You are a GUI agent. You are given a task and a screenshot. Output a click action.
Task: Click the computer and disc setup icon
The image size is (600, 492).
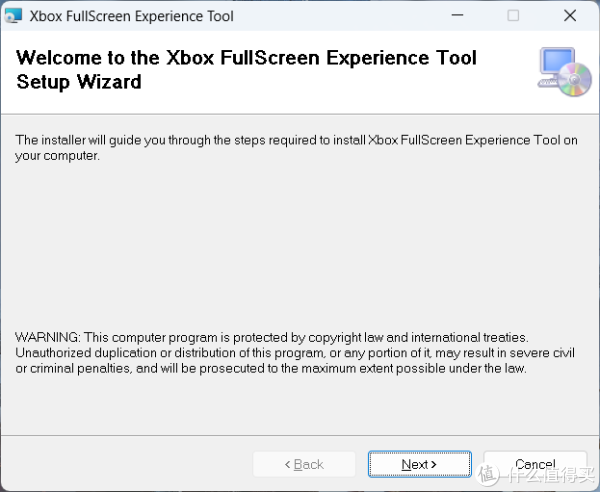pyautogui.click(x=564, y=71)
